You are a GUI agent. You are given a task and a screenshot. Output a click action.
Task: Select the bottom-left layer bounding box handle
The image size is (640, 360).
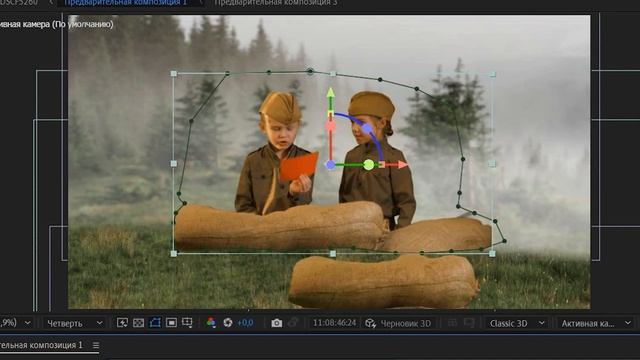coord(174,253)
